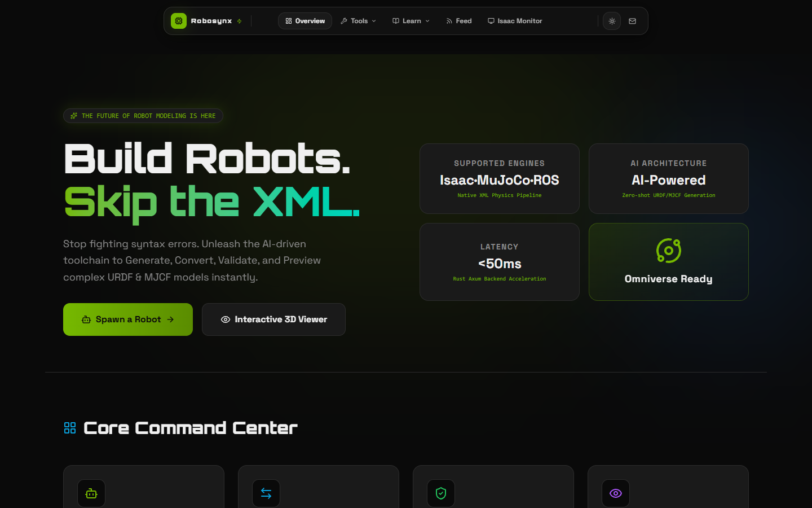Expand the Tools dropdown
This screenshot has height=508, width=812.
pyautogui.click(x=358, y=21)
